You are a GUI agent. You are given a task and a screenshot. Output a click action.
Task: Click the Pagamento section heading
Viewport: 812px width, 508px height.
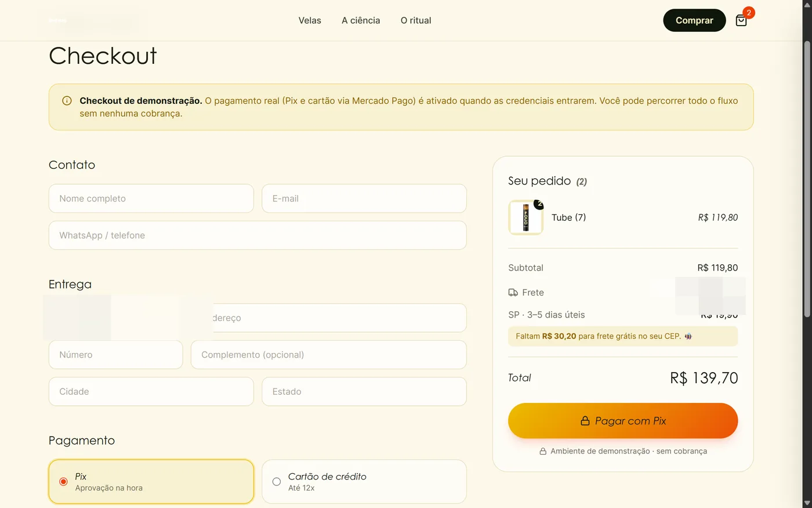82,441
